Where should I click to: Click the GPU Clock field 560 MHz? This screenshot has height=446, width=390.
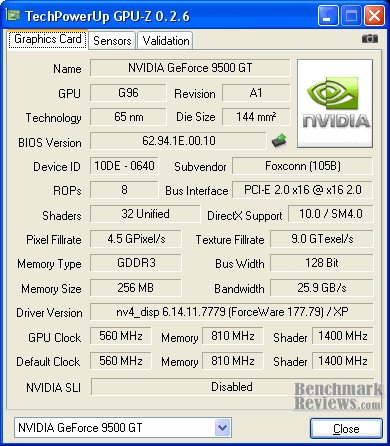coord(121,336)
